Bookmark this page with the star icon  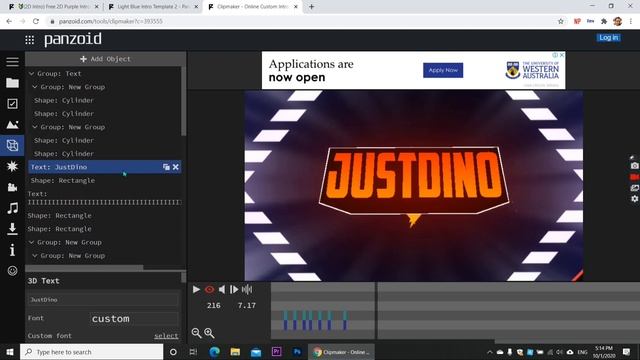[x=561, y=21]
